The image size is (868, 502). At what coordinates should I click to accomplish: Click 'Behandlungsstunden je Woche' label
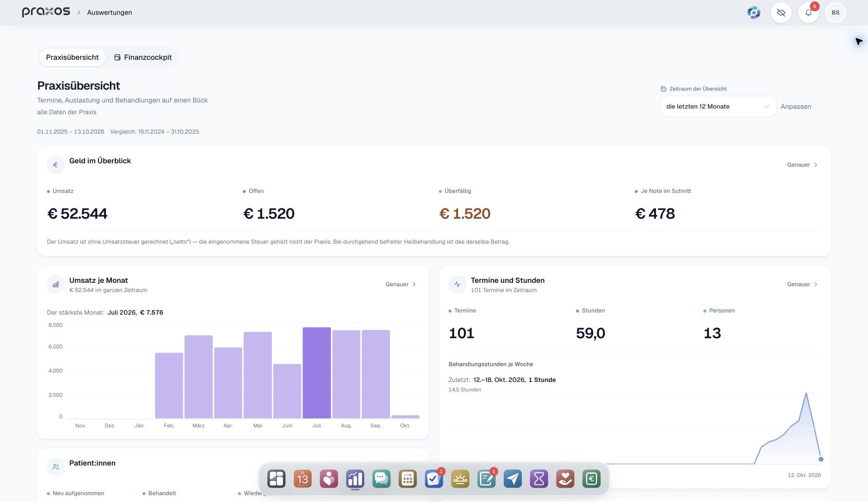point(491,364)
